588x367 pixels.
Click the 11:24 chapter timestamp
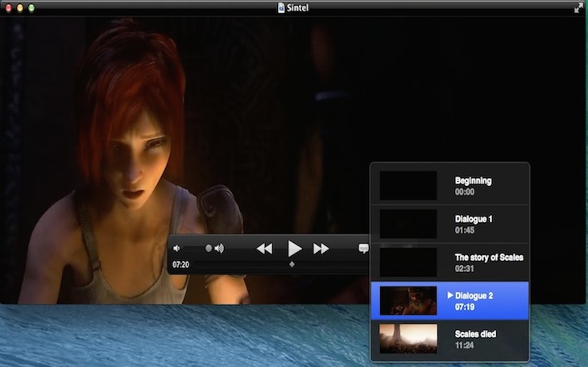465,345
